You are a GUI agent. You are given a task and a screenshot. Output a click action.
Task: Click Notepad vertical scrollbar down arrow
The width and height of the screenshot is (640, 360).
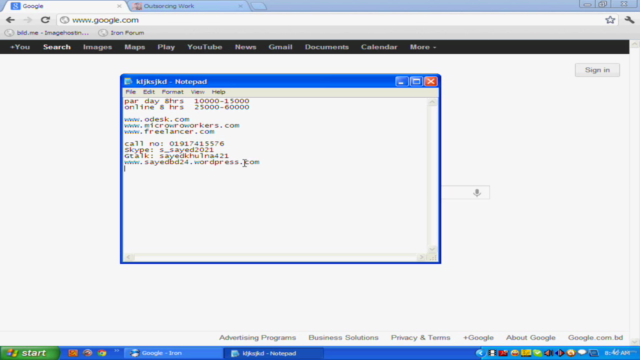[x=432, y=249]
